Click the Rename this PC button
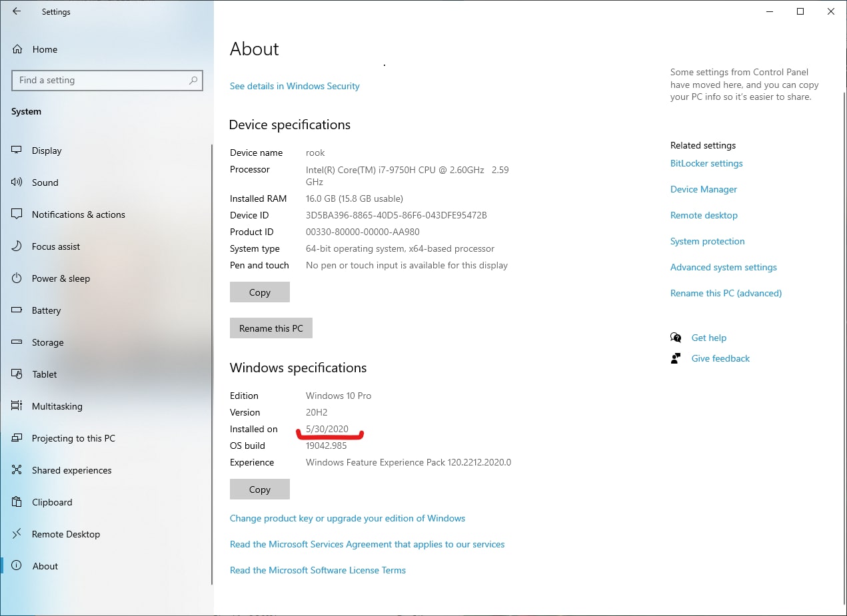This screenshot has width=847, height=616. [271, 328]
